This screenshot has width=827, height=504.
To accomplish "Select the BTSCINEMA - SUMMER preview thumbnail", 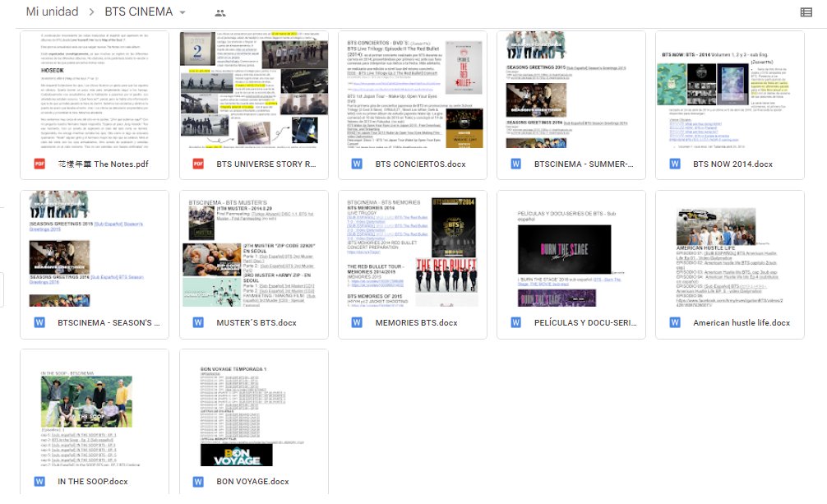I will [571, 90].
